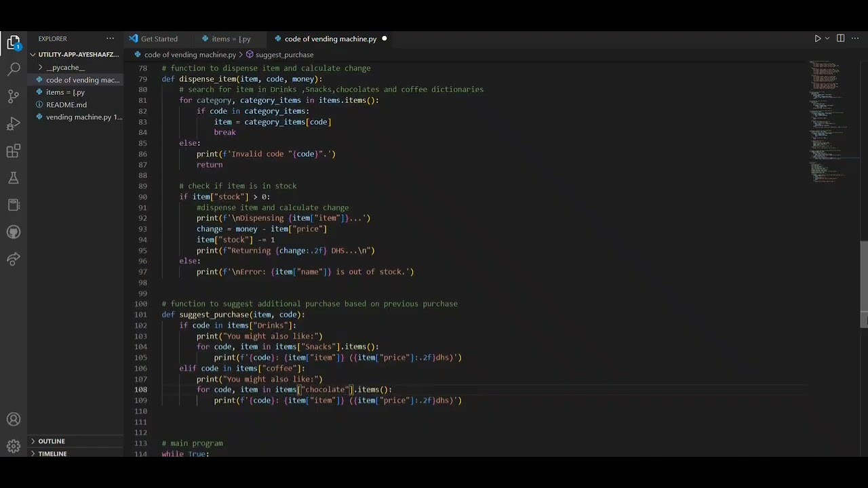868x488 pixels.
Task: Collapse the UTILITY-APP-AYESHAAFZ folder header
Action: click(76, 54)
